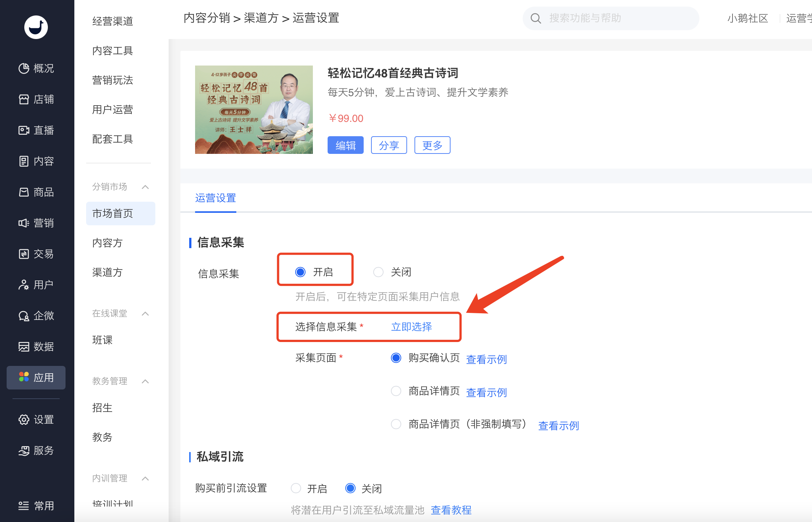Go to 市场首页 menu item
The image size is (812, 522).
121,214
